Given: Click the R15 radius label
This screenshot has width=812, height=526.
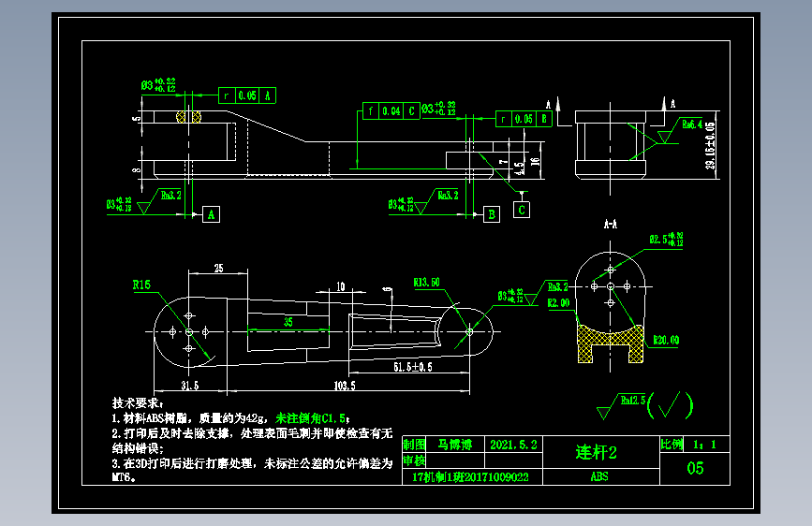Looking at the screenshot, I should point(141,285).
